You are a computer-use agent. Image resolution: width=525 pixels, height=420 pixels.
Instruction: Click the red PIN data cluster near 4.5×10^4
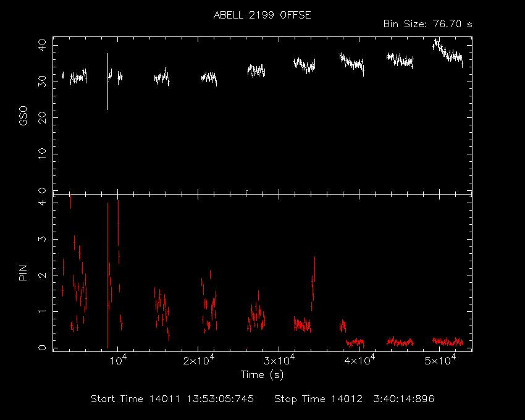[400, 342]
